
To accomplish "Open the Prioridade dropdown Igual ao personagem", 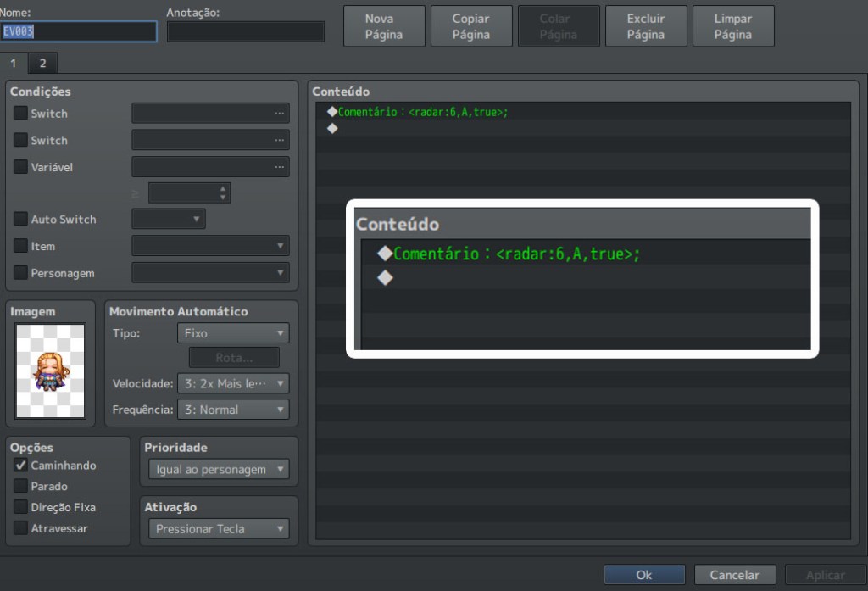I will (219, 469).
